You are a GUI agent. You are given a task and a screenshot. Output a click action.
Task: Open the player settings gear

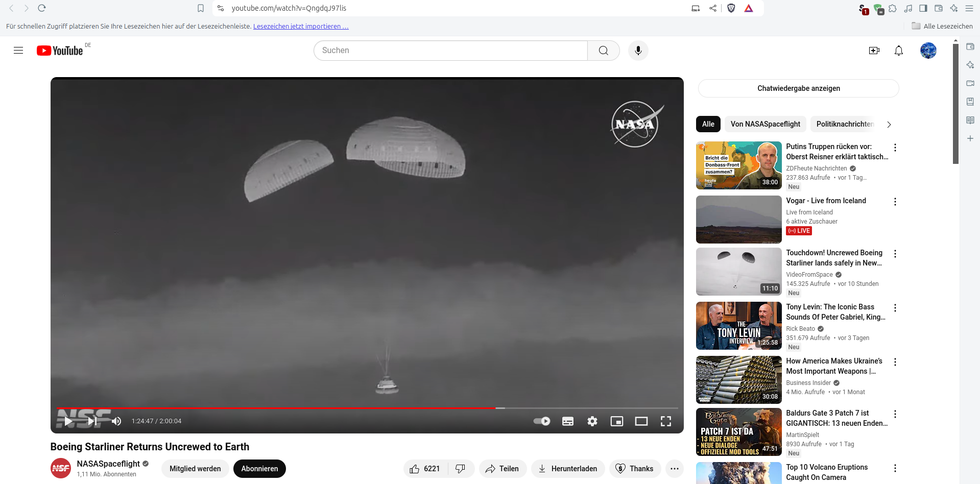592,421
